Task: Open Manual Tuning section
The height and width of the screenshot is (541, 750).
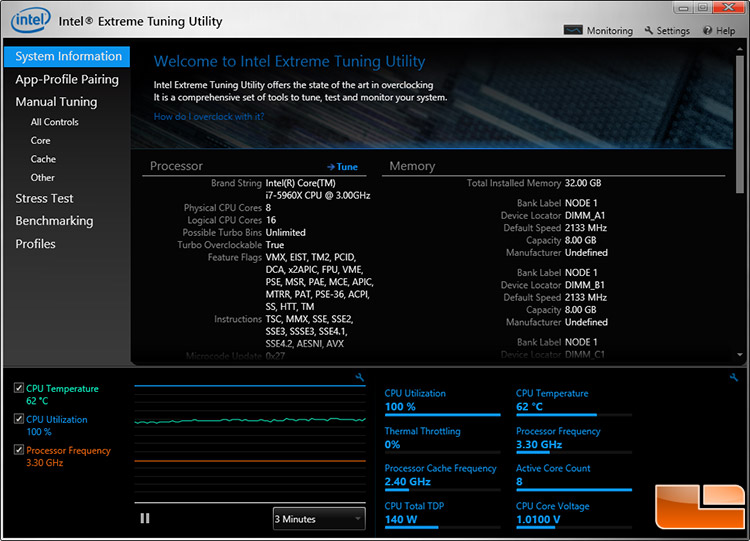Action: coord(56,102)
